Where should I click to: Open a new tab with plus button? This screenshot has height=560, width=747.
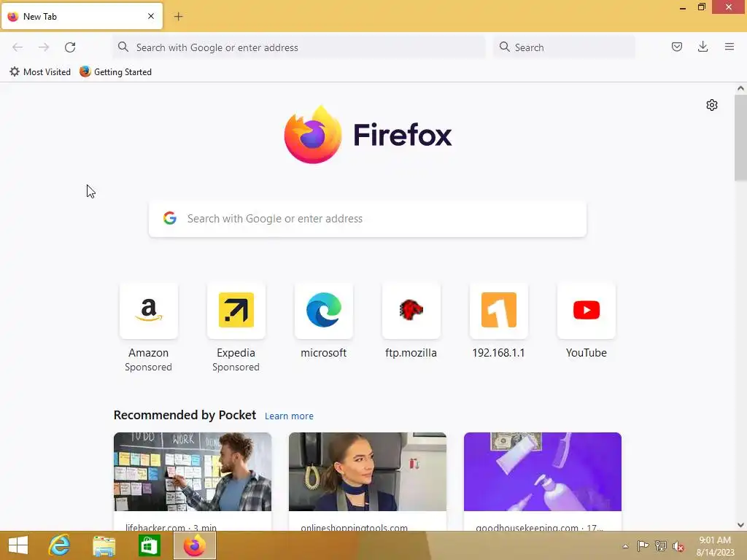(x=178, y=17)
